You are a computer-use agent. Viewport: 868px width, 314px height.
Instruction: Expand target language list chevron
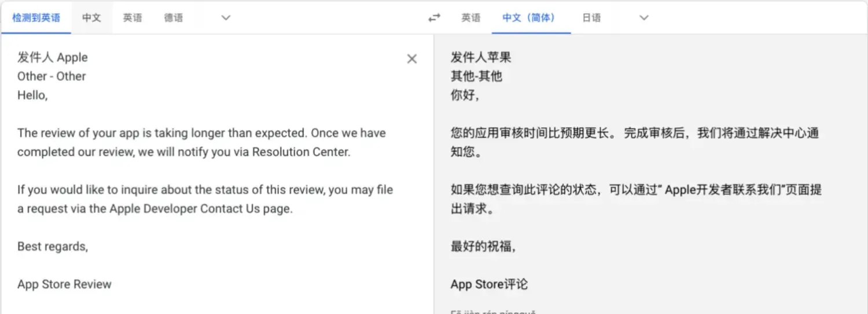[643, 18]
